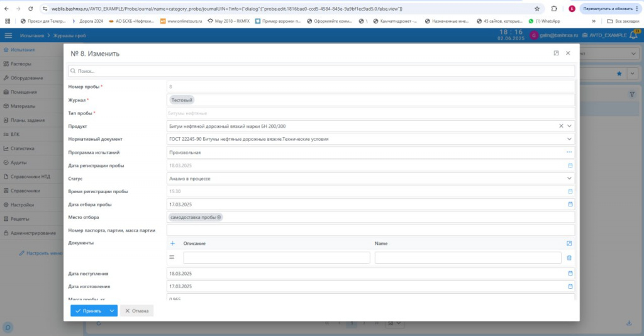Expand dropdown next to the star icon
Screen dimensions: 644x336
(x=633, y=74)
